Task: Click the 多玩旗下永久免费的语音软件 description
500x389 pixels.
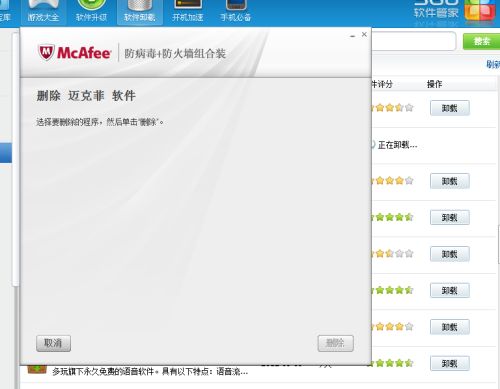Action: tap(150, 371)
